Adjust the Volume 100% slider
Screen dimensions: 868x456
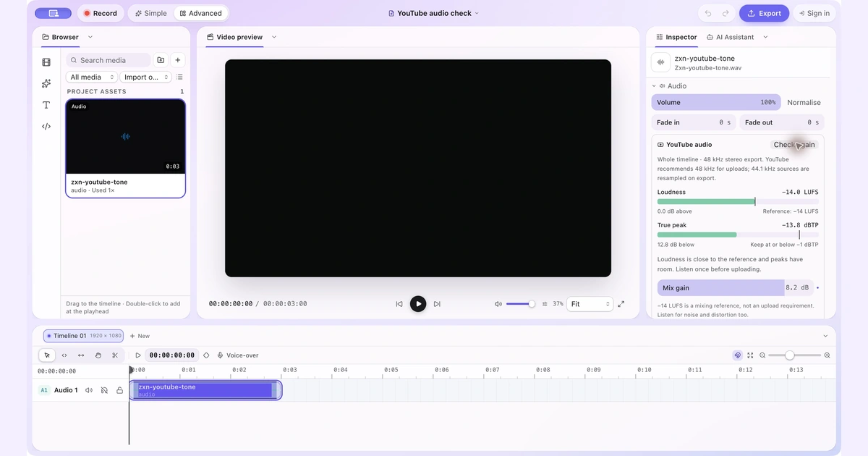tap(716, 102)
